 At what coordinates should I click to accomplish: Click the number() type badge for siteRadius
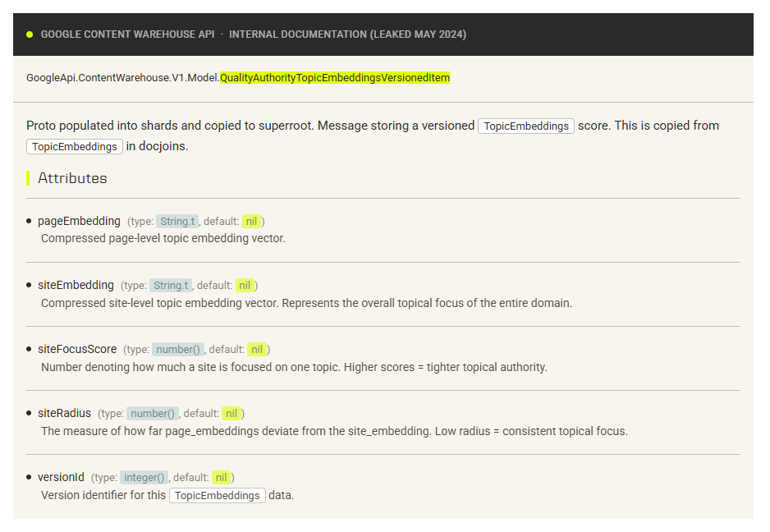[x=153, y=414]
